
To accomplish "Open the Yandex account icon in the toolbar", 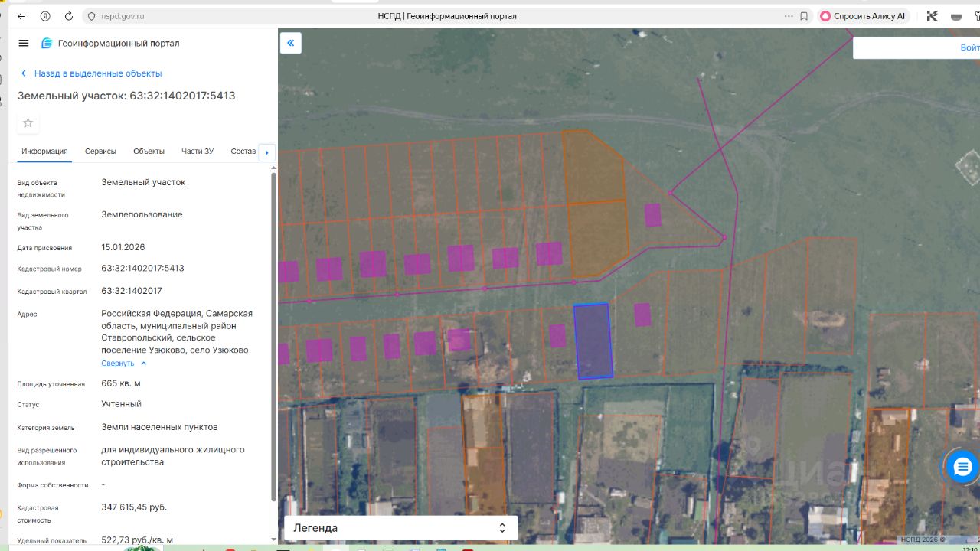I will point(45,16).
